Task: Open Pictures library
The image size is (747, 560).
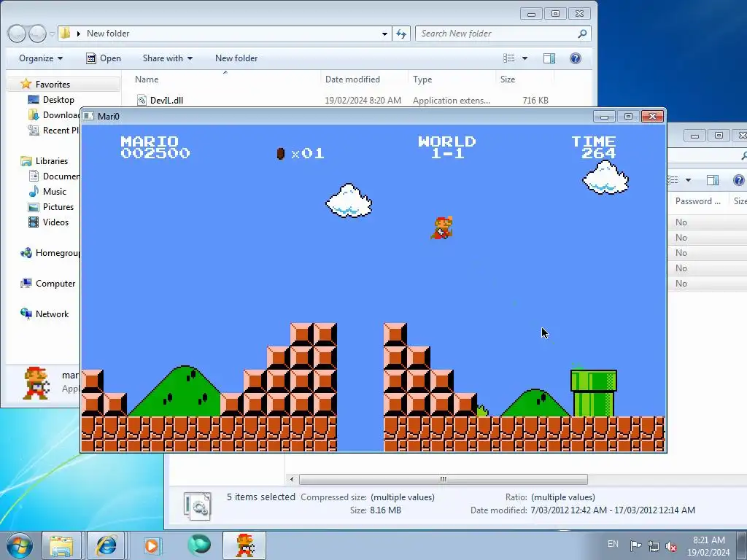Action: (x=58, y=206)
